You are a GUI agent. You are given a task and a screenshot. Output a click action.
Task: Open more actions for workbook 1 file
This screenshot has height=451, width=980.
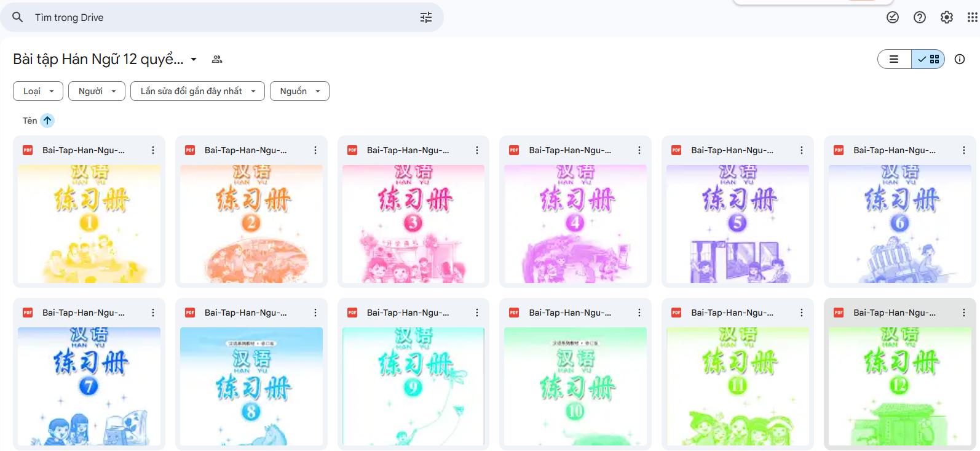pos(153,150)
